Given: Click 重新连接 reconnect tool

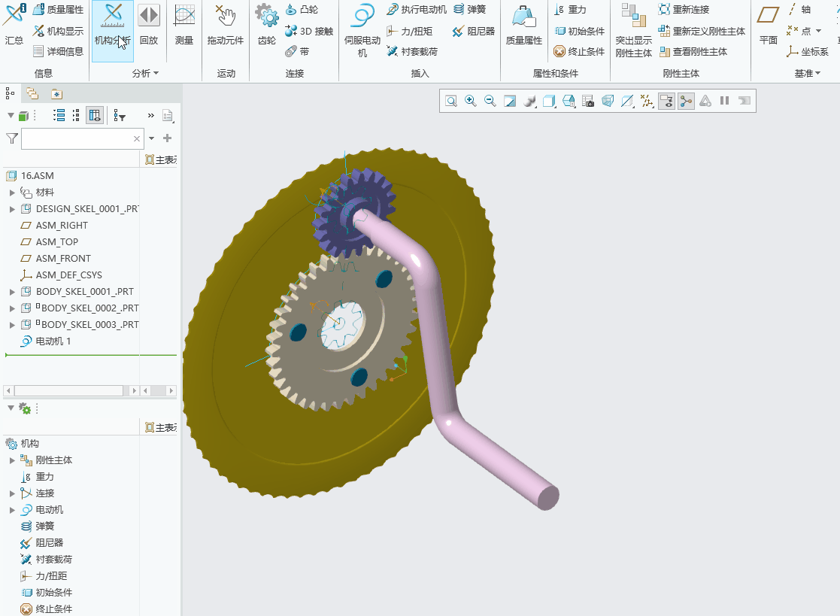Looking at the screenshot, I should (x=684, y=10).
